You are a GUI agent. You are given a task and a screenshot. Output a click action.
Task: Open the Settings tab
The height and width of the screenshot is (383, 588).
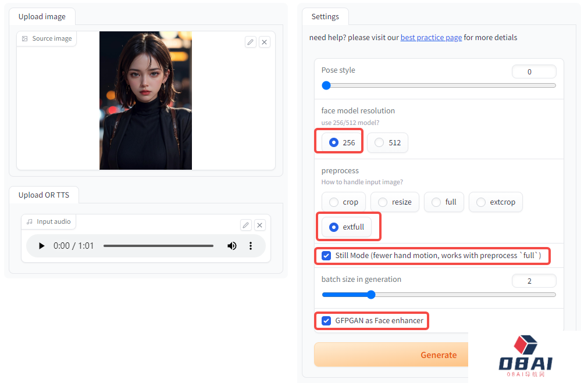tap(325, 17)
